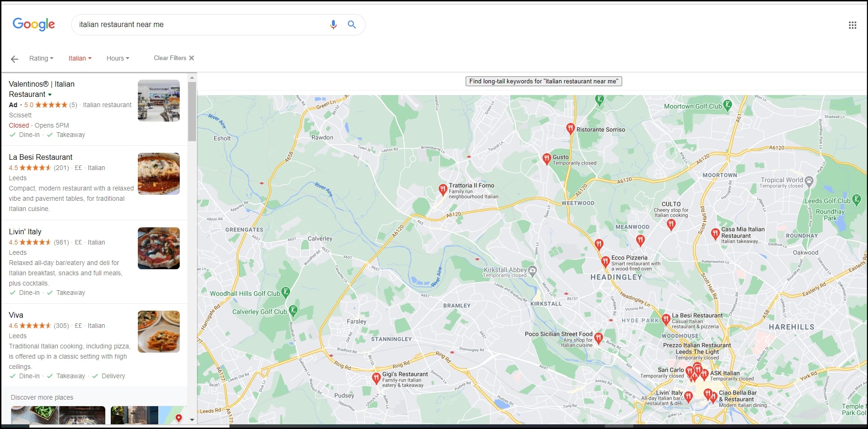868x429 pixels.
Task: Open the Rating filter dropdown
Action: click(41, 58)
